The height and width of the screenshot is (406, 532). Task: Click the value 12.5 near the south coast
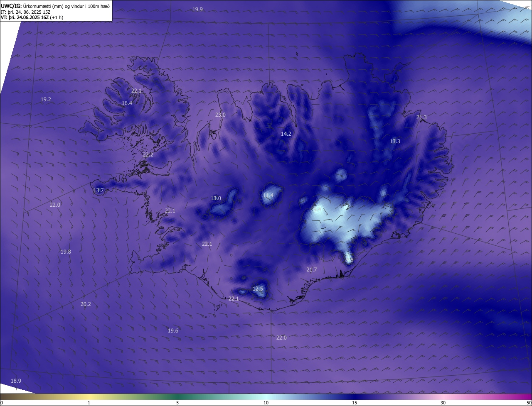[258, 289]
